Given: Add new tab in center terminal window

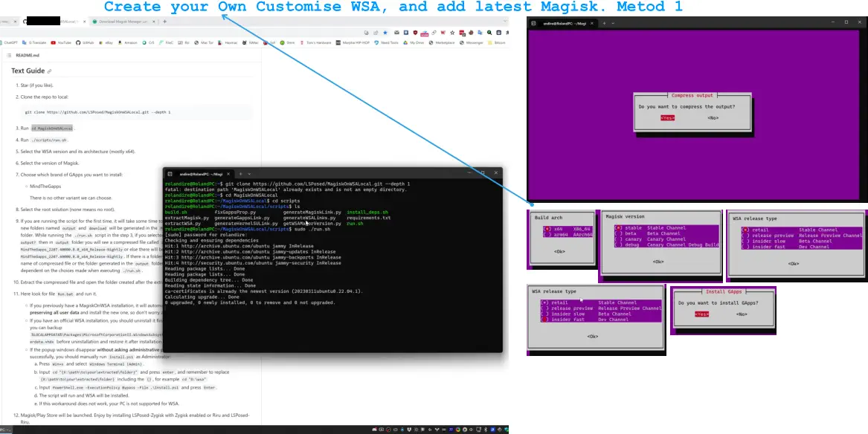Looking at the screenshot, I should click(x=239, y=174).
